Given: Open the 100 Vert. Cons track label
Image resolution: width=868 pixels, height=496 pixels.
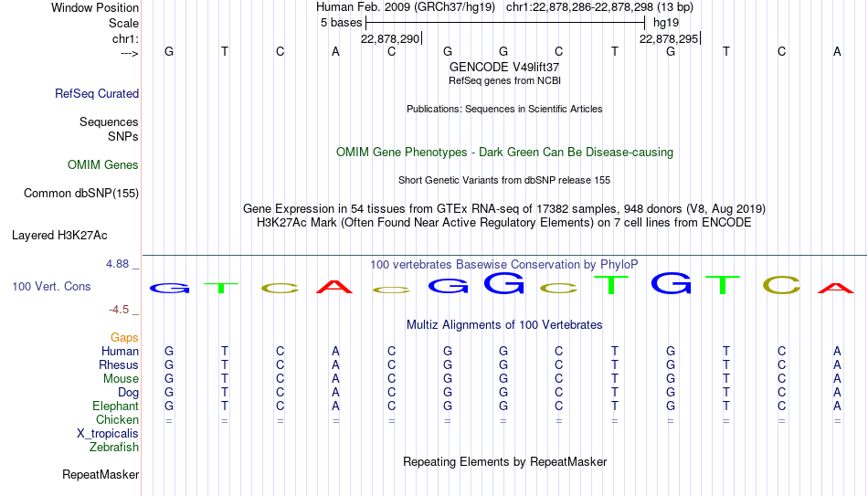Looking at the screenshot, I should pos(51,286).
